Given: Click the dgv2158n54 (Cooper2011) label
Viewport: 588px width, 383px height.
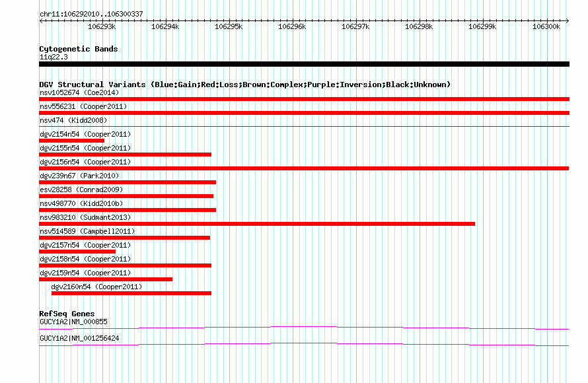Looking at the screenshot, I should (x=85, y=259).
